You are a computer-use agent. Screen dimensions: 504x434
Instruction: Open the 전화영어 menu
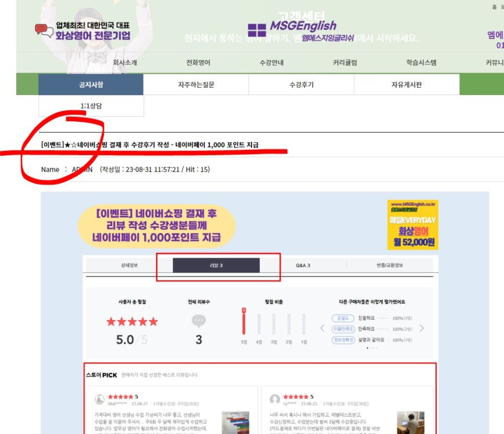(198, 63)
